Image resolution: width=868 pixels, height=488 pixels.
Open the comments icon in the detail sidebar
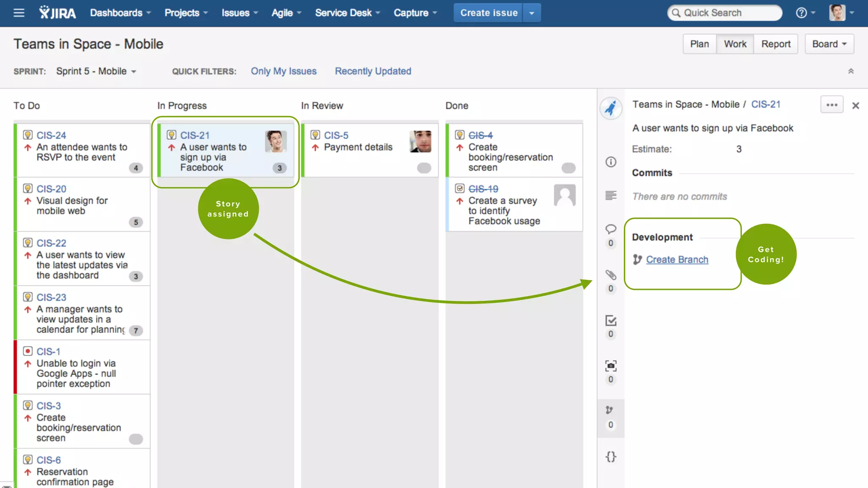pyautogui.click(x=611, y=229)
